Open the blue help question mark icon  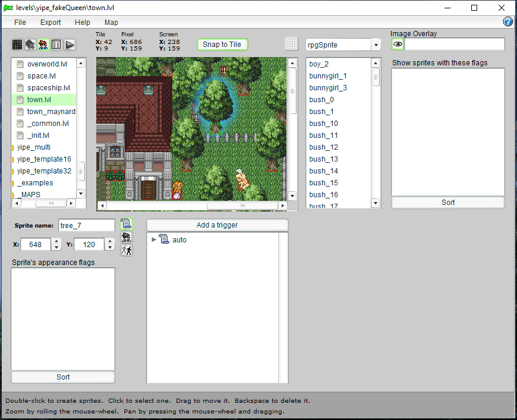(x=508, y=22)
